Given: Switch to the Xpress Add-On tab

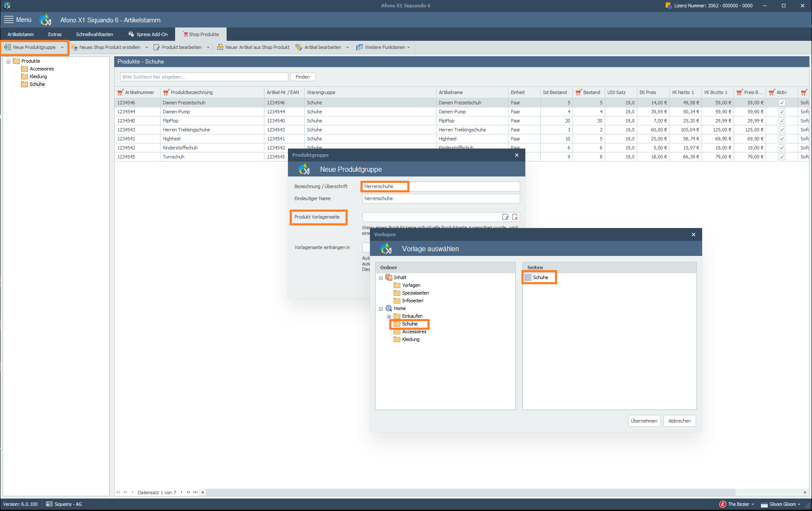Looking at the screenshot, I should pos(148,34).
